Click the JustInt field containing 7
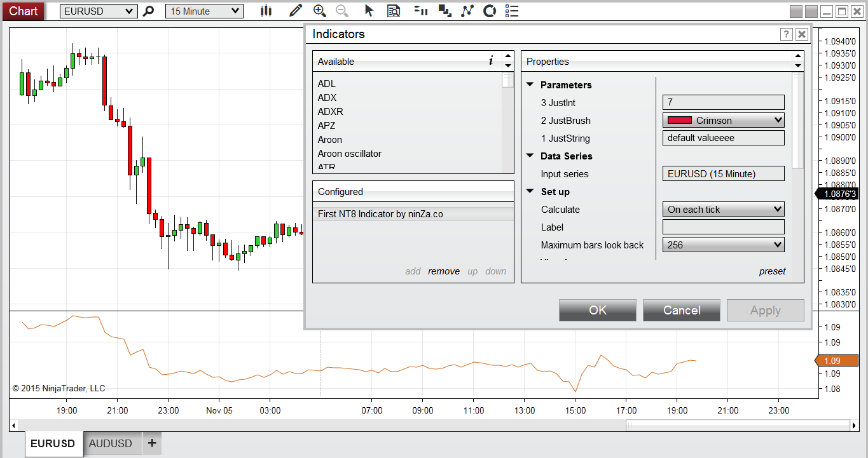This screenshot has width=868, height=458. [x=724, y=102]
